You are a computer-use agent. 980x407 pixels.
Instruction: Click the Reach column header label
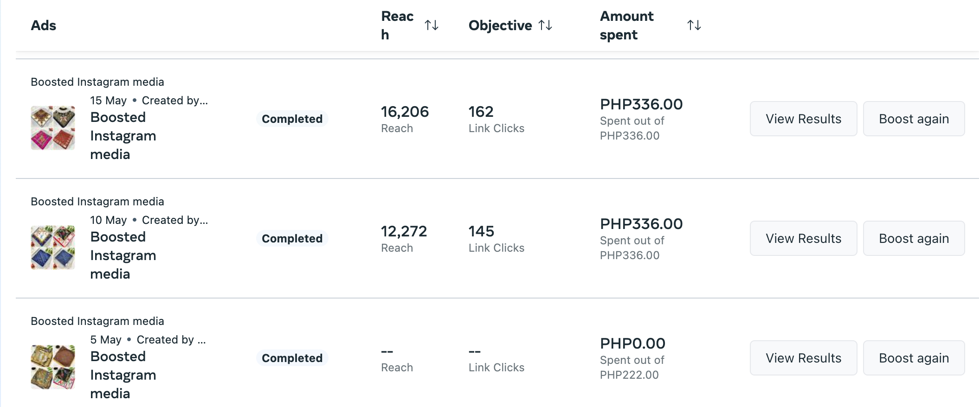coord(397,25)
